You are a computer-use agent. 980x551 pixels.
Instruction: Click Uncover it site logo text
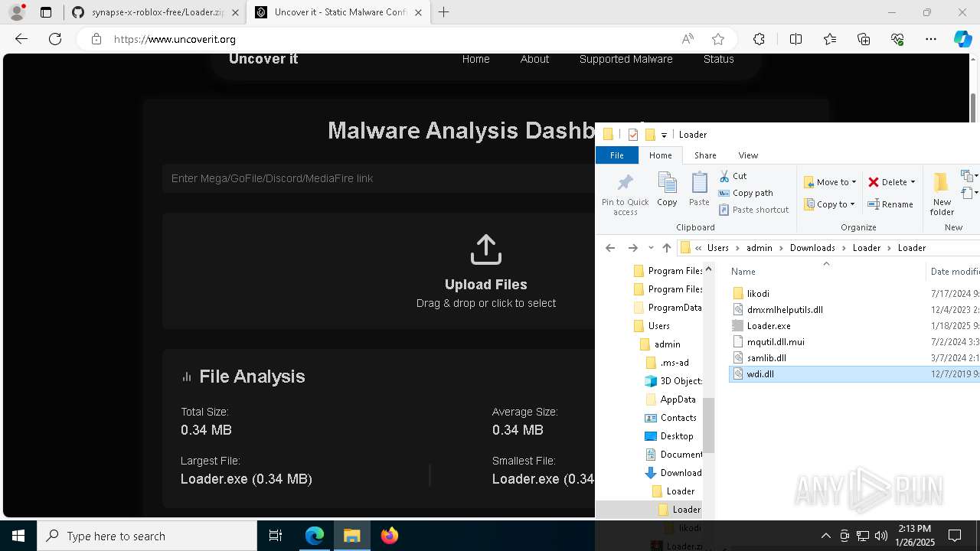pyautogui.click(x=263, y=59)
